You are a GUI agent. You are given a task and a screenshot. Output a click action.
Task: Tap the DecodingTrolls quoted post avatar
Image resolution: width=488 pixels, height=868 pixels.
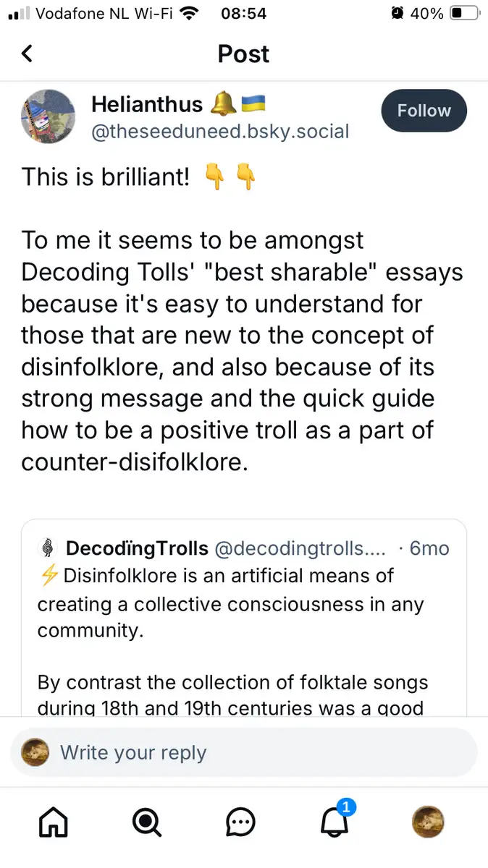pyautogui.click(x=48, y=548)
